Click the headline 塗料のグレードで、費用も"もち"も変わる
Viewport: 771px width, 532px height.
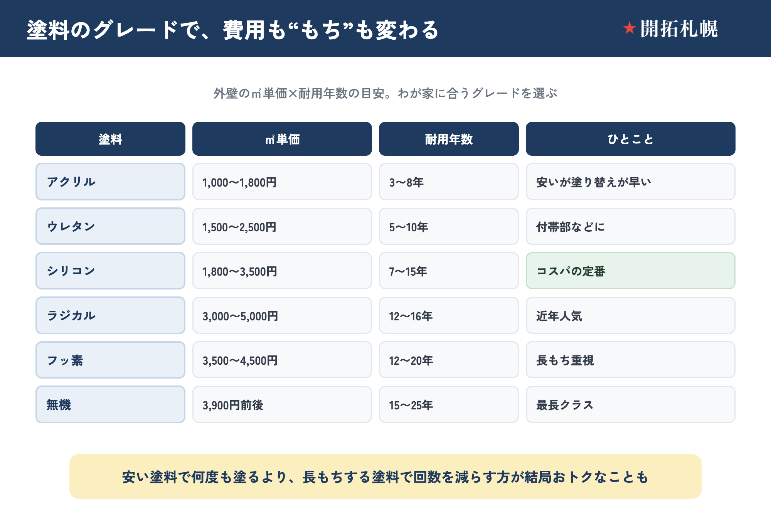(x=233, y=30)
